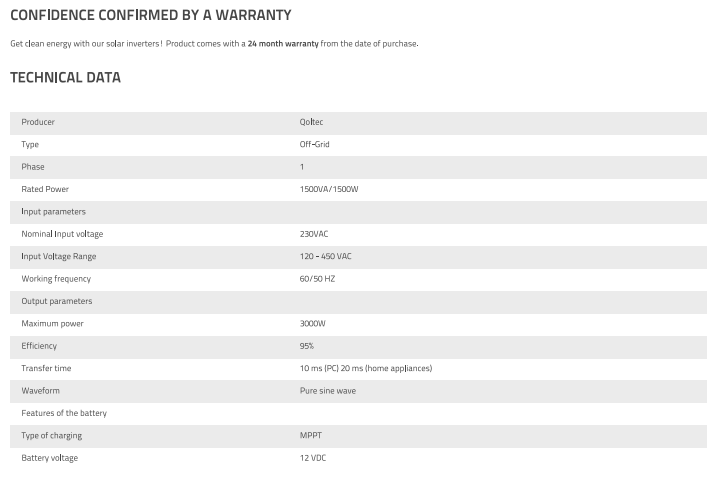Click the bold "24 month warranty" text
The image size is (722, 482).
pos(283,44)
